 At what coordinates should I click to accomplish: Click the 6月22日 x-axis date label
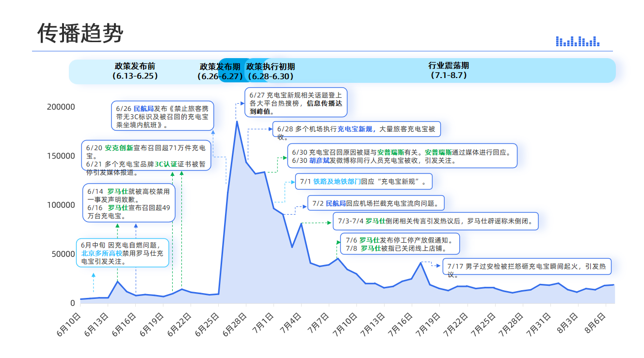click(x=179, y=325)
